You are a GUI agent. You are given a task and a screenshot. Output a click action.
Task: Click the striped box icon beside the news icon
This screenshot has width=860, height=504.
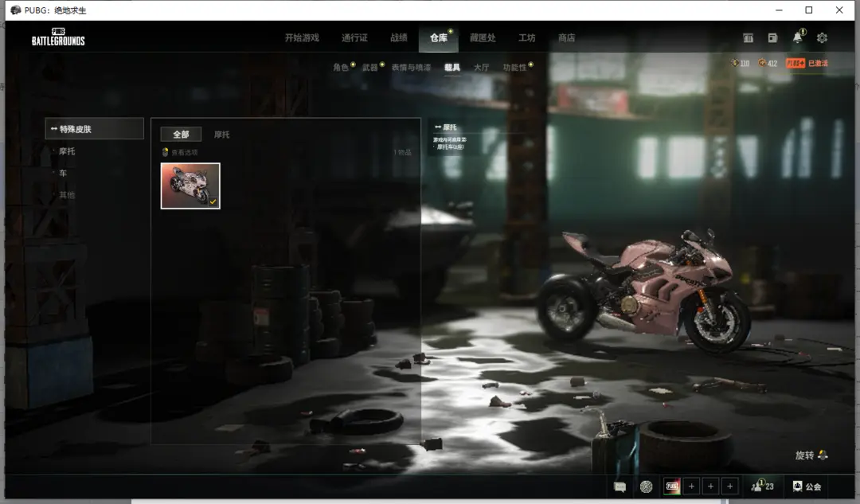pyautogui.click(x=748, y=38)
